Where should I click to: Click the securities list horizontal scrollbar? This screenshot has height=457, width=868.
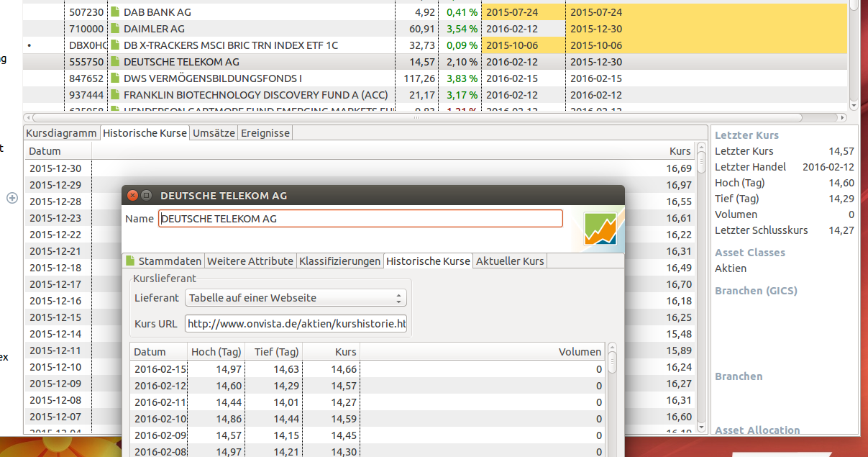tap(436, 117)
